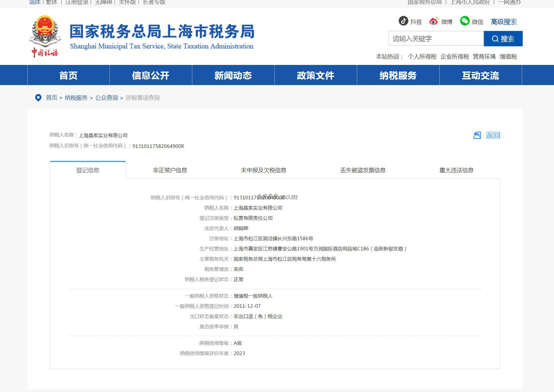Click registered address 上海市松江区洞泾镇长兴东路1586号
This screenshot has height=392, width=554.
click(273, 239)
